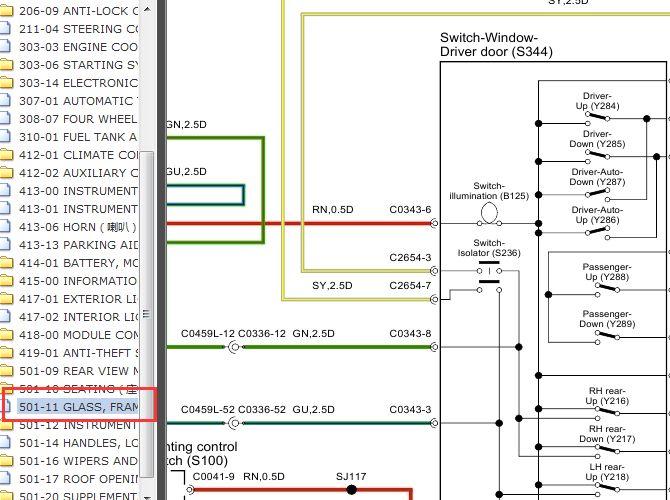Click folder icon beside 417-01 EXTERIOR bookmark
This screenshot has height=500, width=670.
click(x=6, y=299)
